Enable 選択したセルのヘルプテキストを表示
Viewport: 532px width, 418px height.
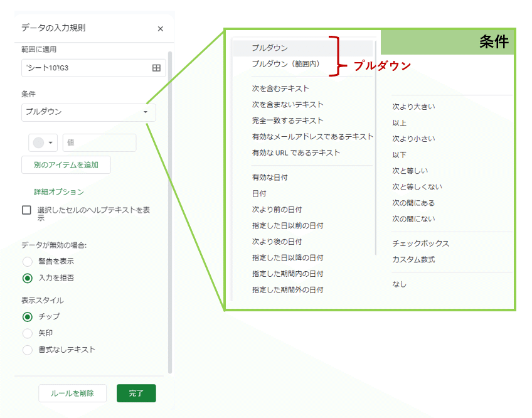coord(26,211)
